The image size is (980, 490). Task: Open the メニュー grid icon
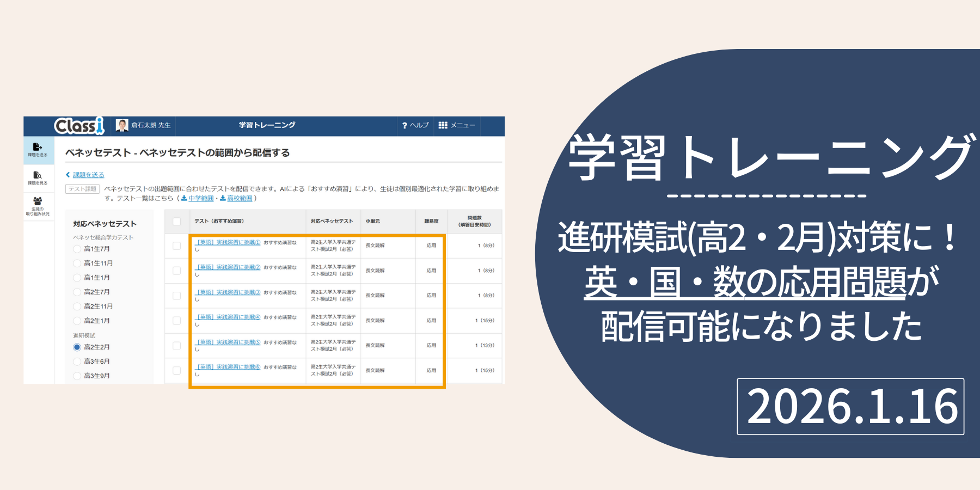coord(443,125)
